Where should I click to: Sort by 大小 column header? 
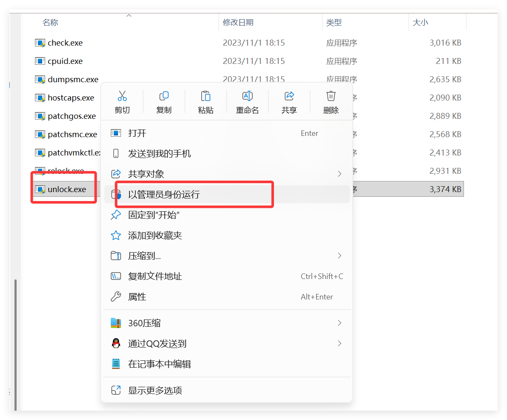(x=420, y=22)
